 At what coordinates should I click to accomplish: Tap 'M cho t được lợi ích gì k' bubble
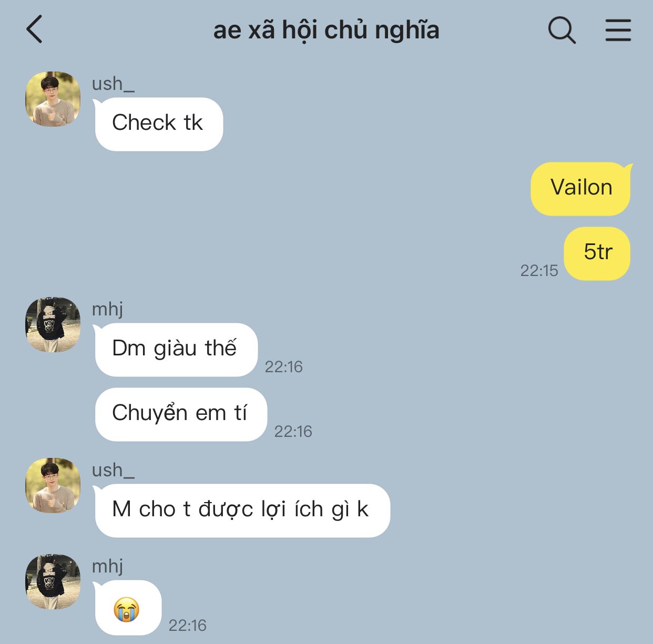[241, 510]
